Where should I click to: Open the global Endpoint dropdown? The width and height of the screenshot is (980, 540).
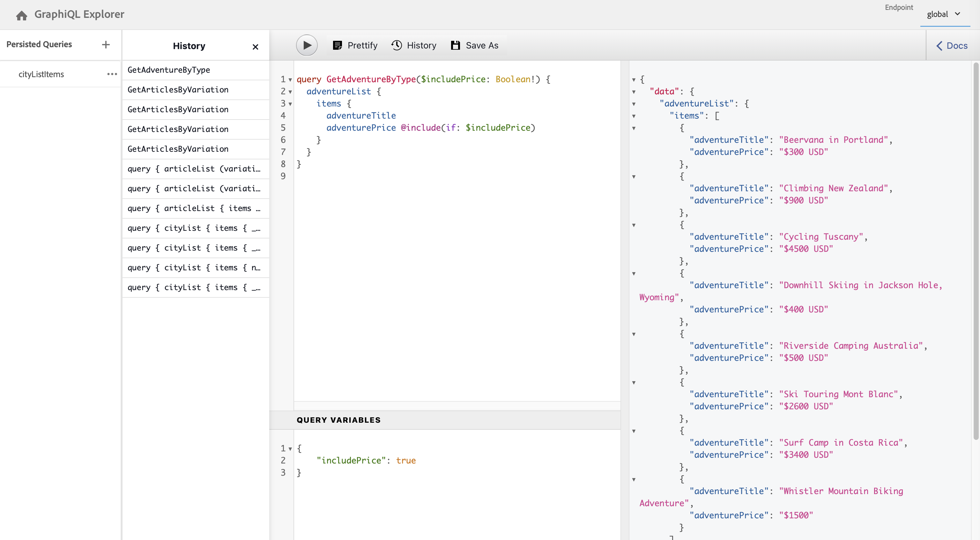pos(944,14)
